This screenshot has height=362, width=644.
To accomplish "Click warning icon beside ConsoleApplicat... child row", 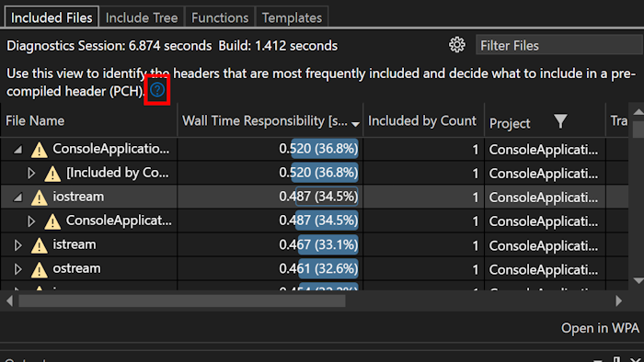I will (52, 221).
